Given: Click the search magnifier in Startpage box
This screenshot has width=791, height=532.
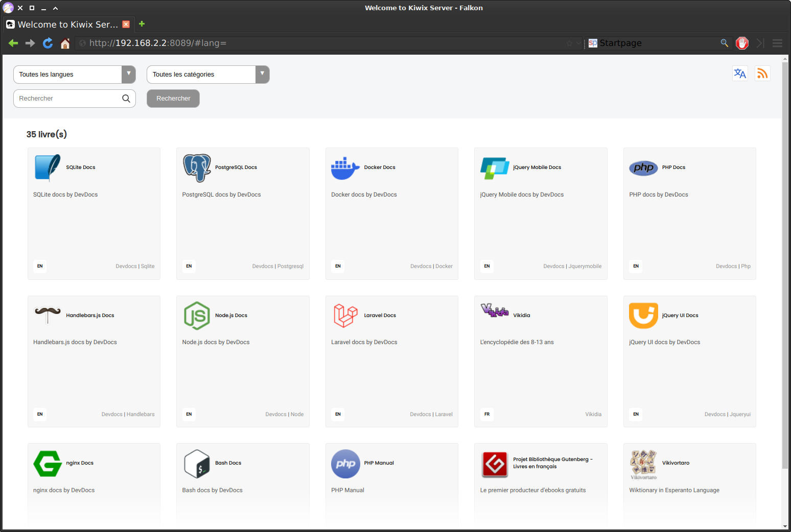Looking at the screenshot, I should [x=724, y=43].
